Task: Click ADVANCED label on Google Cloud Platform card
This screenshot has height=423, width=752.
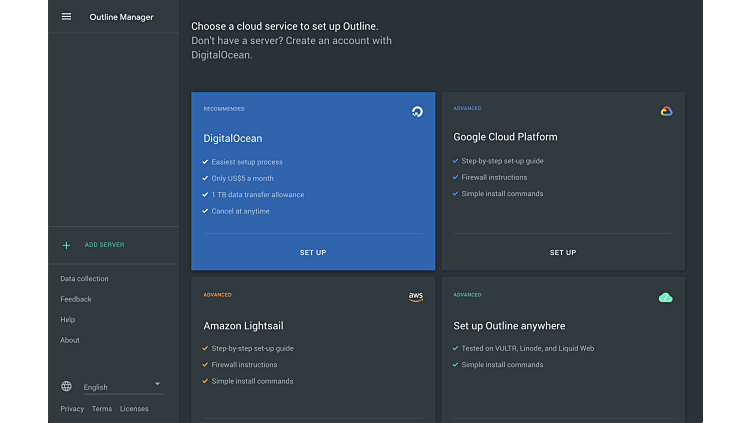Action: pyautogui.click(x=467, y=108)
